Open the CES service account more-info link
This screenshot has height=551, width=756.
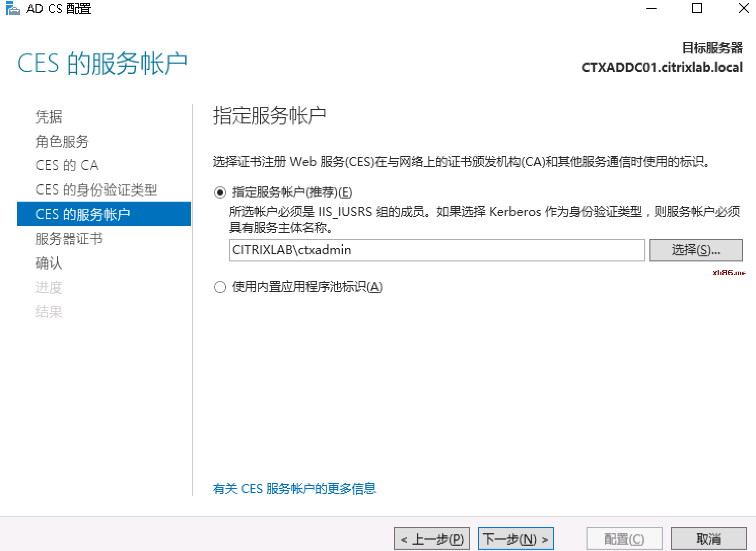coord(294,488)
